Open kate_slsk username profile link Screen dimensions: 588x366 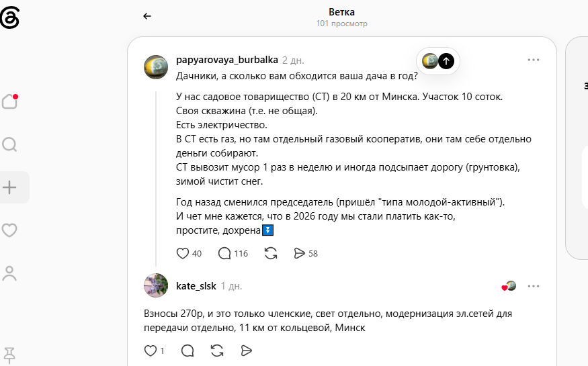click(x=196, y=286)
